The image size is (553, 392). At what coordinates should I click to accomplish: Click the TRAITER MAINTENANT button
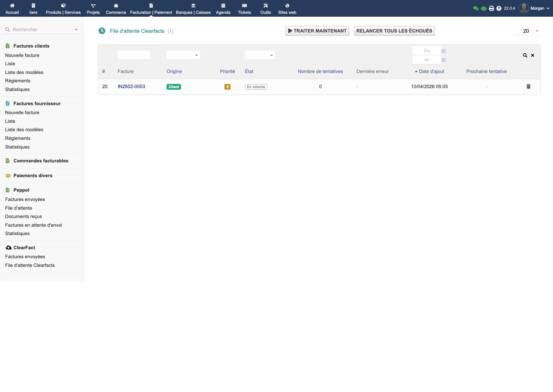(317, 31)
